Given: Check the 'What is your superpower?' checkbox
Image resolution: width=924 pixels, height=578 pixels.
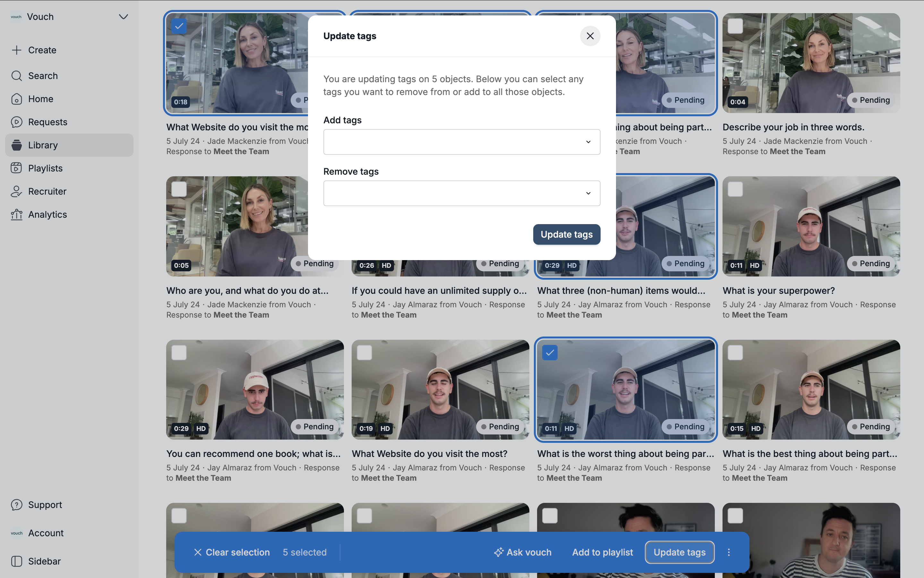Looking at the screenshot, I should (x=735, y=189).
